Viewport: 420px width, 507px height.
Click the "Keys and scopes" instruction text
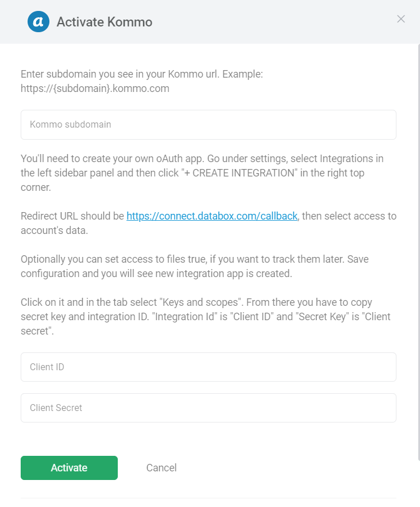point(201,302)
